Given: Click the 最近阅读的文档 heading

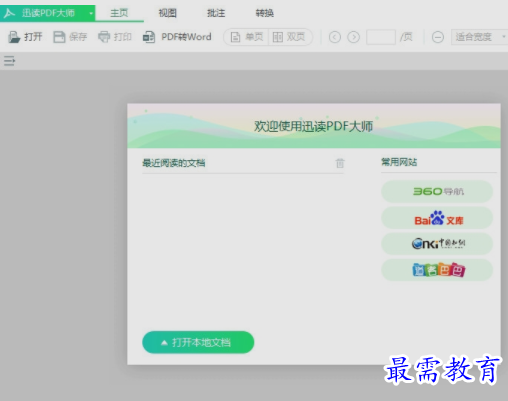Looking at the screenshot, I should click(174, 163).
